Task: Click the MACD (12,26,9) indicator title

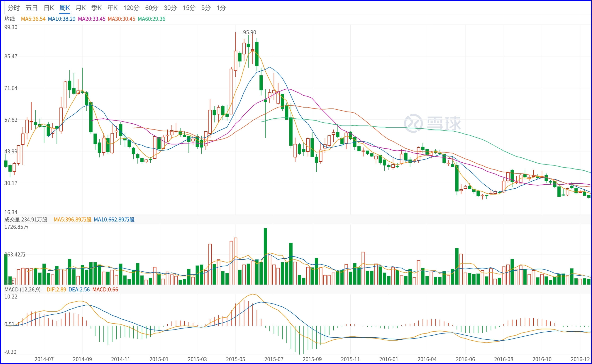Action: click(22, 290)
